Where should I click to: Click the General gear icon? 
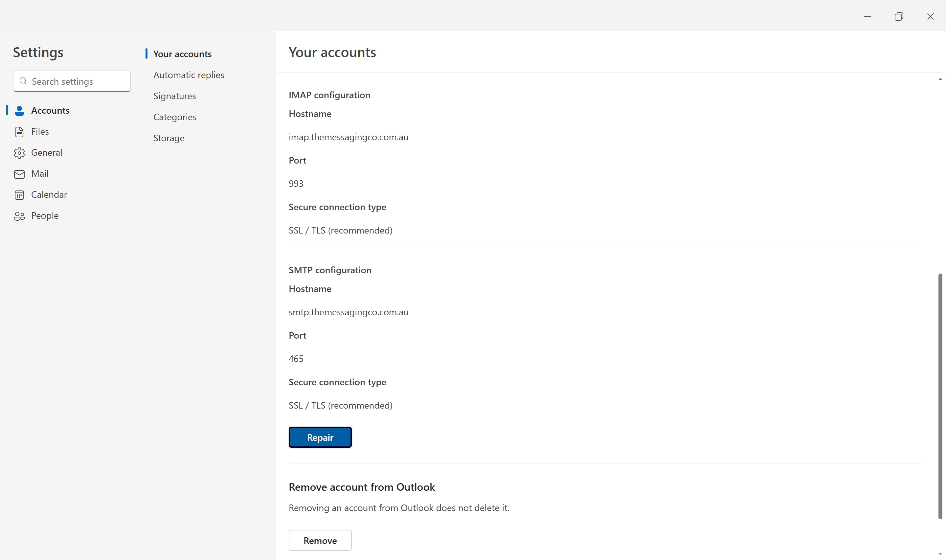click(19, 153)
